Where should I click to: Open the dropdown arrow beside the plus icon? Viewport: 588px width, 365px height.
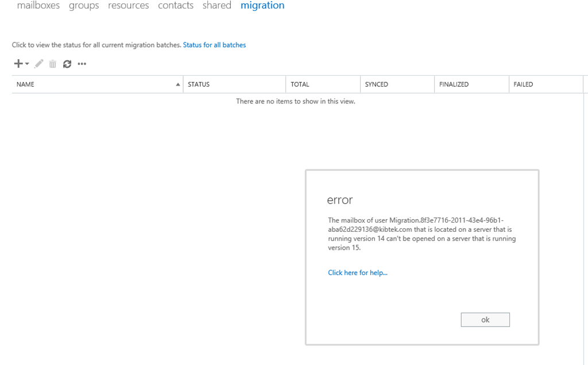27,64
